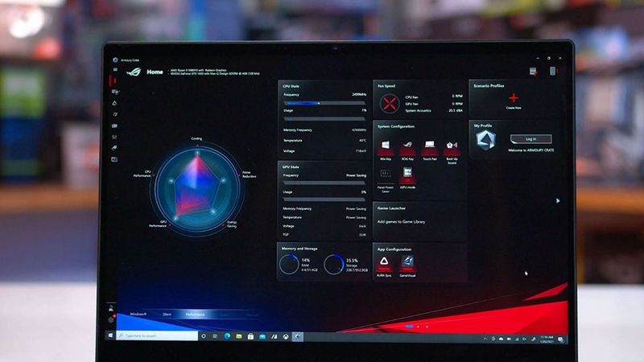
Task: Toggle the Boot Up Sound setting
Action: coord(452,151)
